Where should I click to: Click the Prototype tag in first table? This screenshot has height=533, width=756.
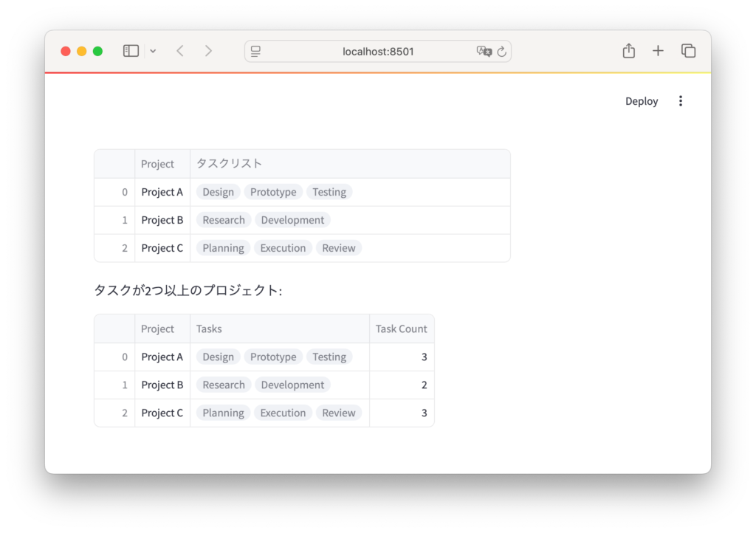click(273, 192)
